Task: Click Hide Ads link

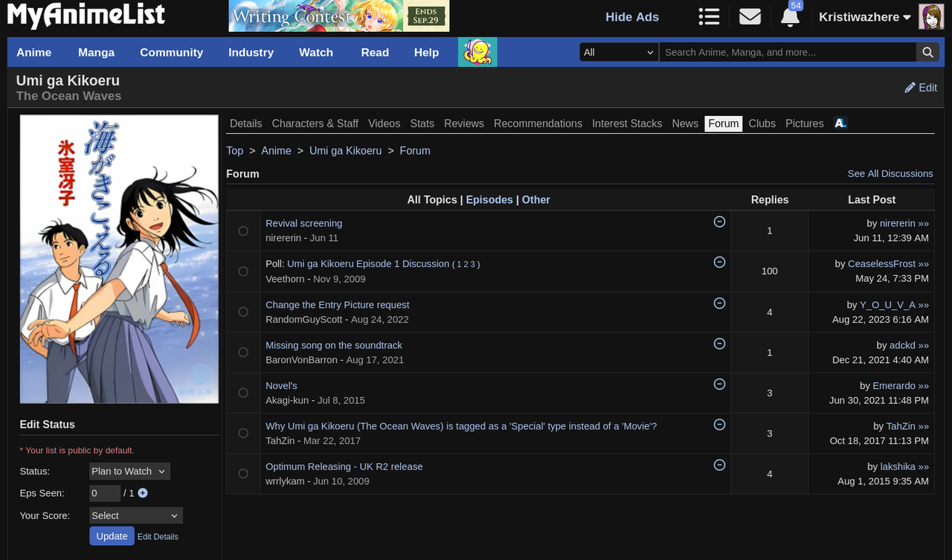Action: (632, 17)
